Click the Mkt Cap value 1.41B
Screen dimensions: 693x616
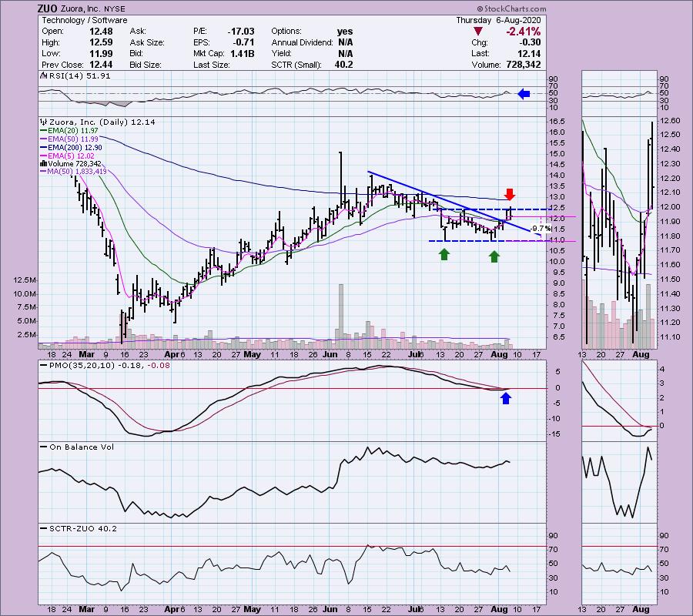[x=242, y=53]
